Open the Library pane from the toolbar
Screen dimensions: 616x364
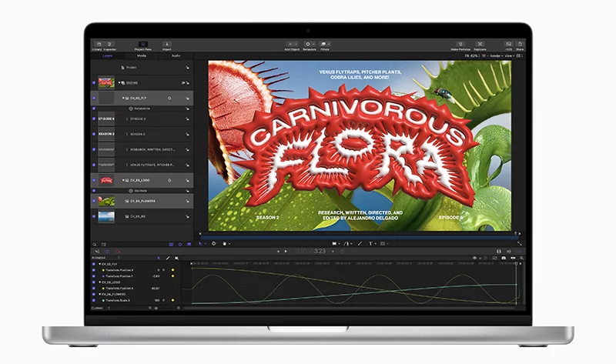coord(98,46)
